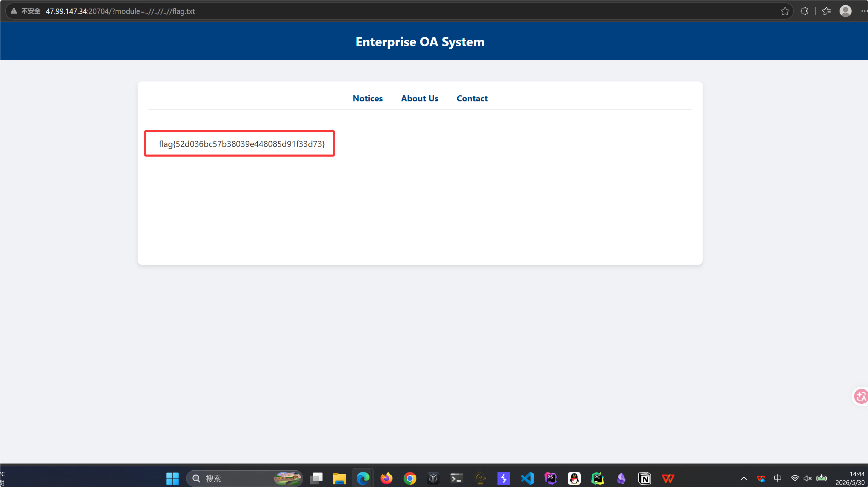Open WPS Office from taskbar
Screen dimensions: 868x487
(668, 478)
